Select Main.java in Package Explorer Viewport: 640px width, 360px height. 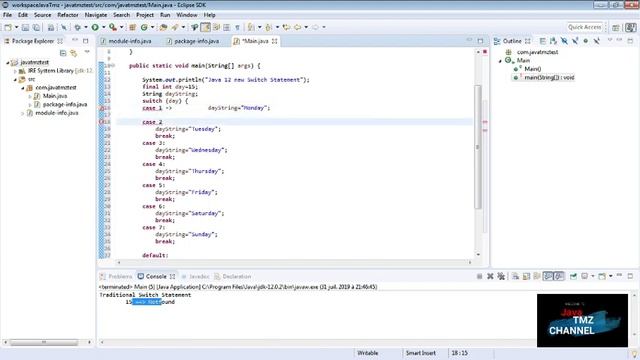click(55, 96)
